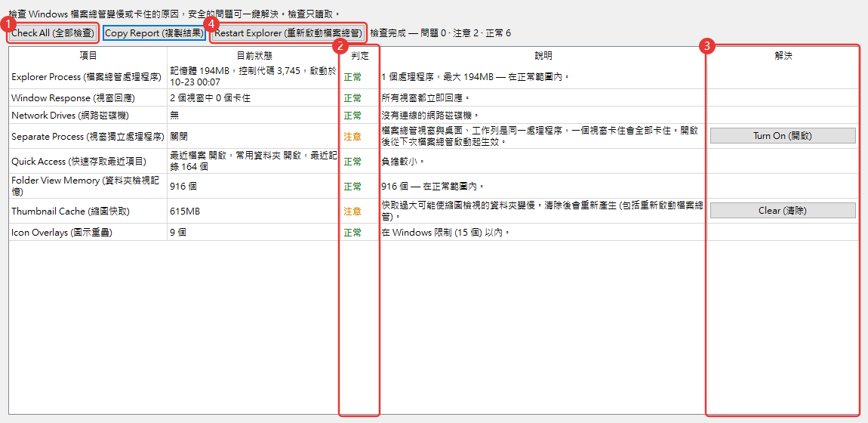The image size is (868, 423).
Task: Click the 關閉 status cell
Action: click(x=254, y=136)
